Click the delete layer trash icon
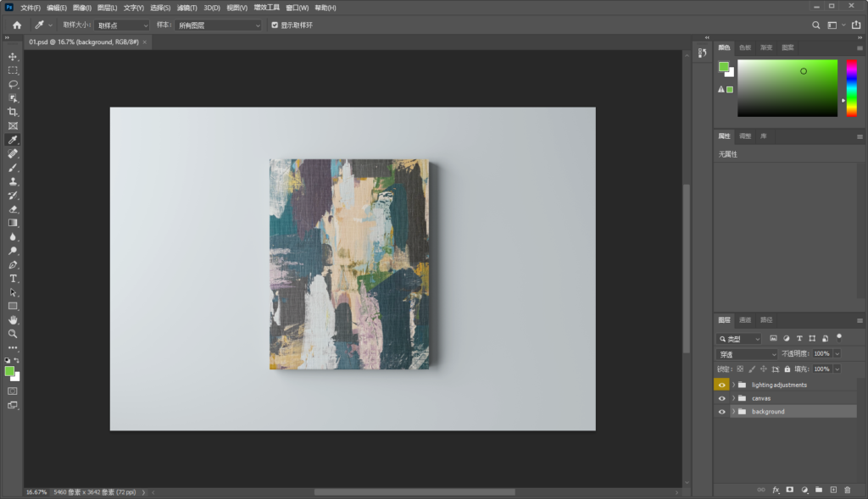The width and height of the screenshot is (868, 499). [x=848, y=490]
